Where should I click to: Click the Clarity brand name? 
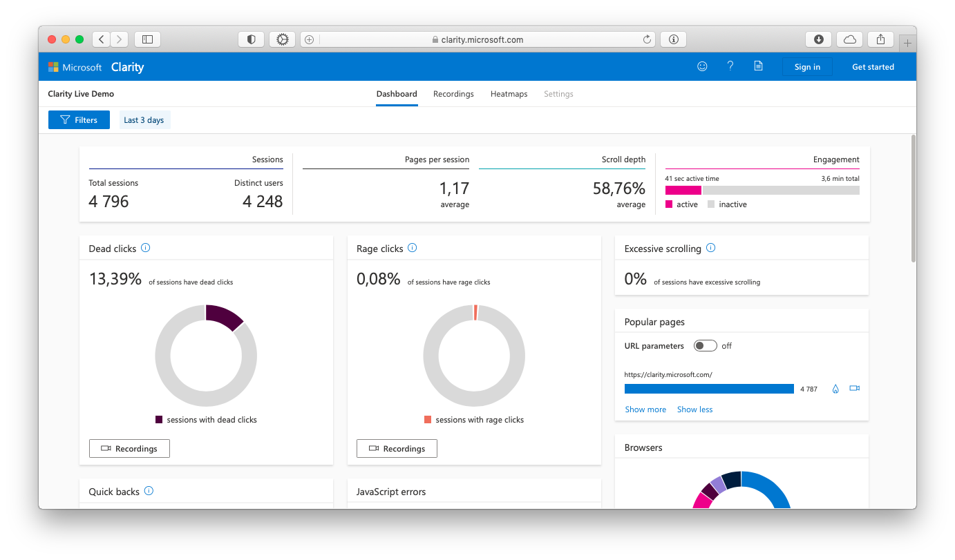127,67
